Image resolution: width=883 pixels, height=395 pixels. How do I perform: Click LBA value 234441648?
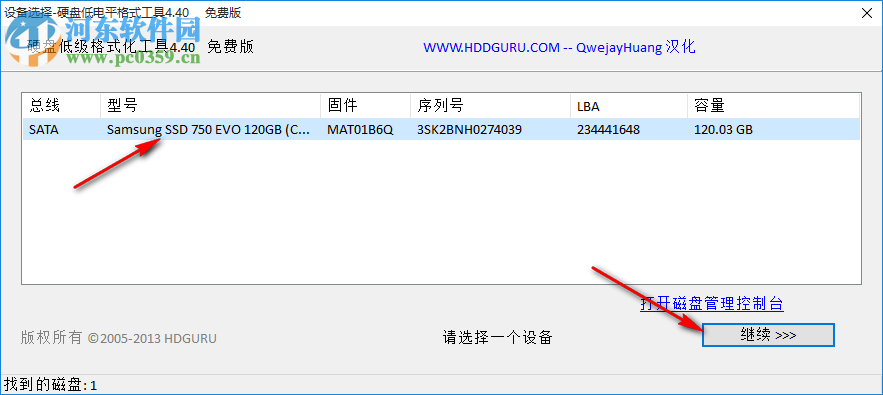[x=608, y=130]
